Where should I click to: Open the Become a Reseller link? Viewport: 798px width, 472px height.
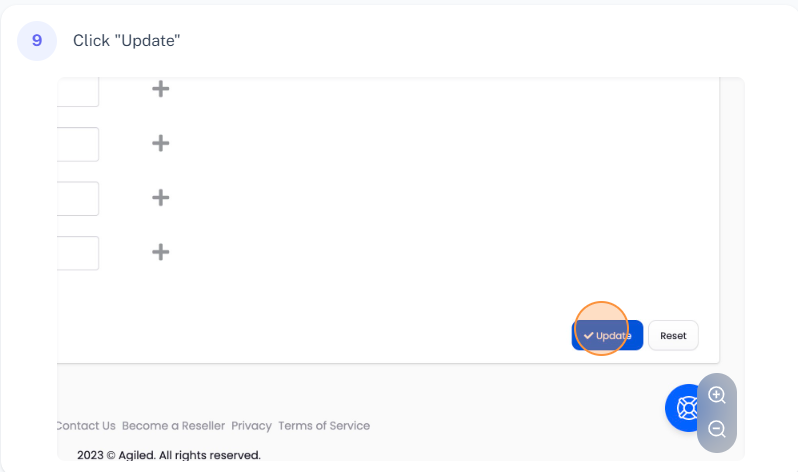(x=173, y=425)
